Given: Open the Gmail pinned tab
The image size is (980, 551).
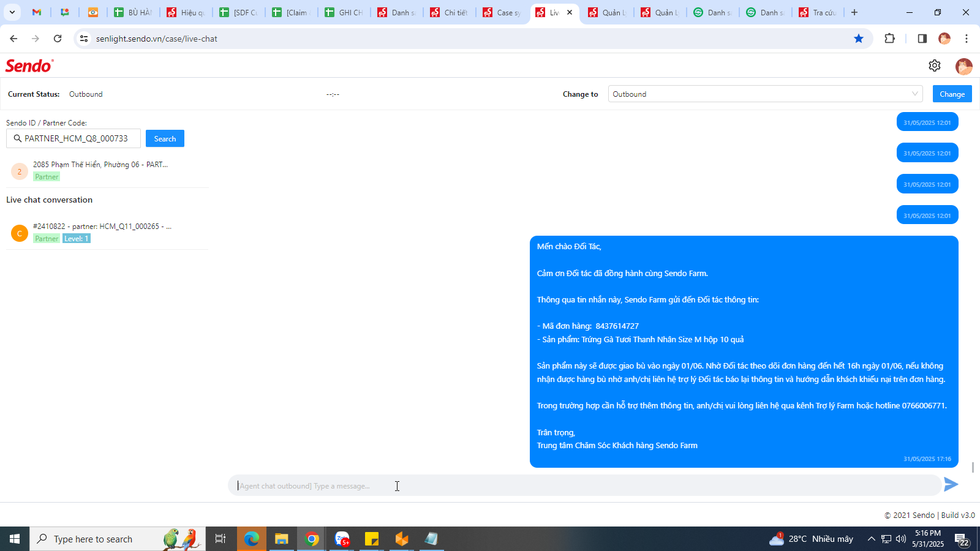Looking at the screenshot, I should (37, 12).
